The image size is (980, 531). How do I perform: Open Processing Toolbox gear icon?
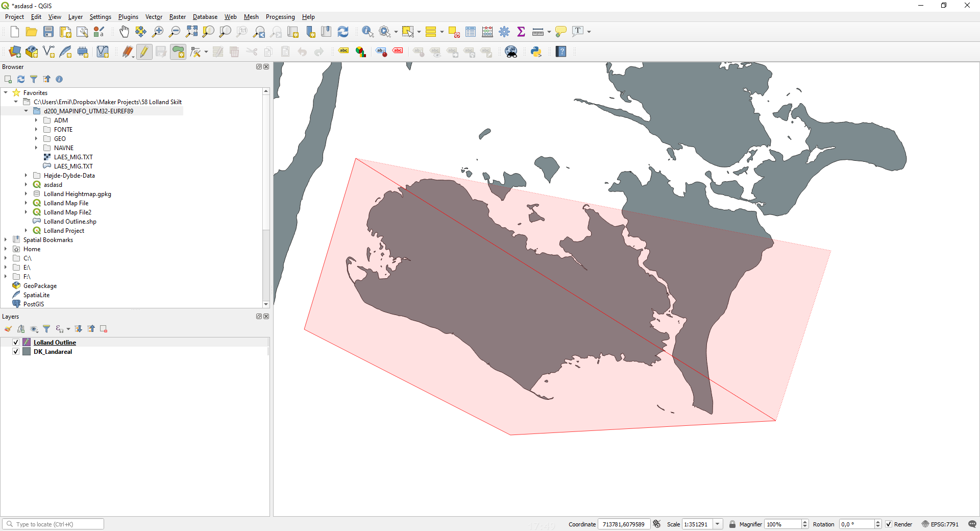[504, 32]
